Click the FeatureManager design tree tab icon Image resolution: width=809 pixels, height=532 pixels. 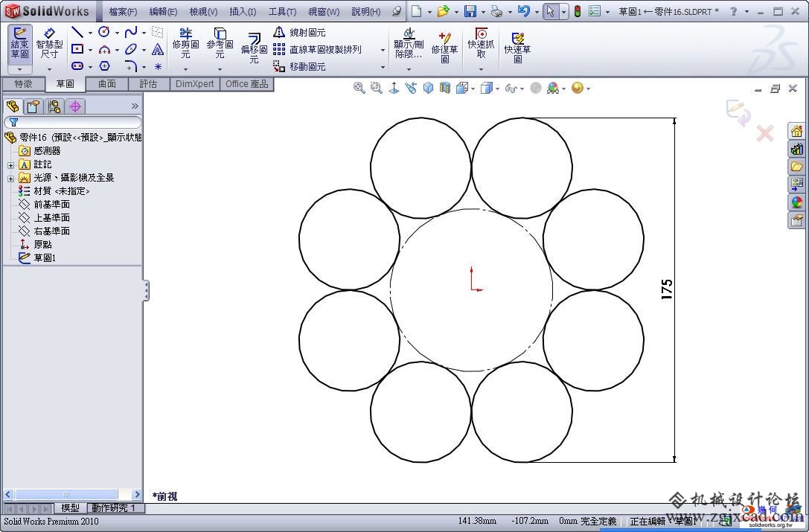point(13,106)
